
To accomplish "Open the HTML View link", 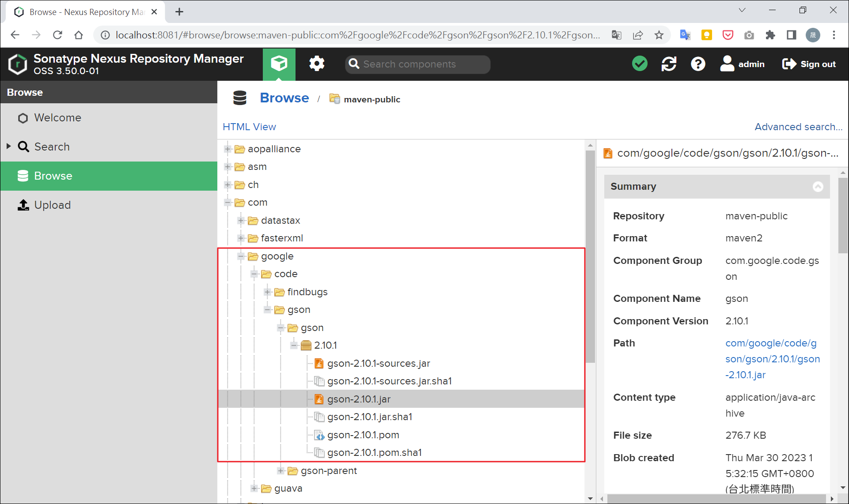I will click(249, 127).
